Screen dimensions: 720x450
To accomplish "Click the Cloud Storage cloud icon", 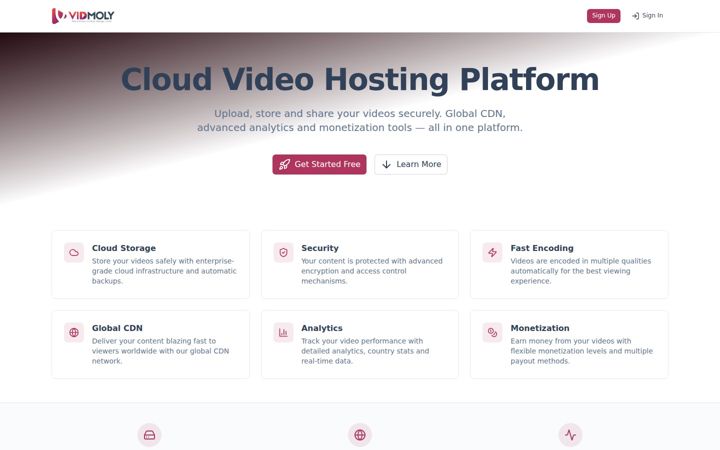I will point(74,253).
